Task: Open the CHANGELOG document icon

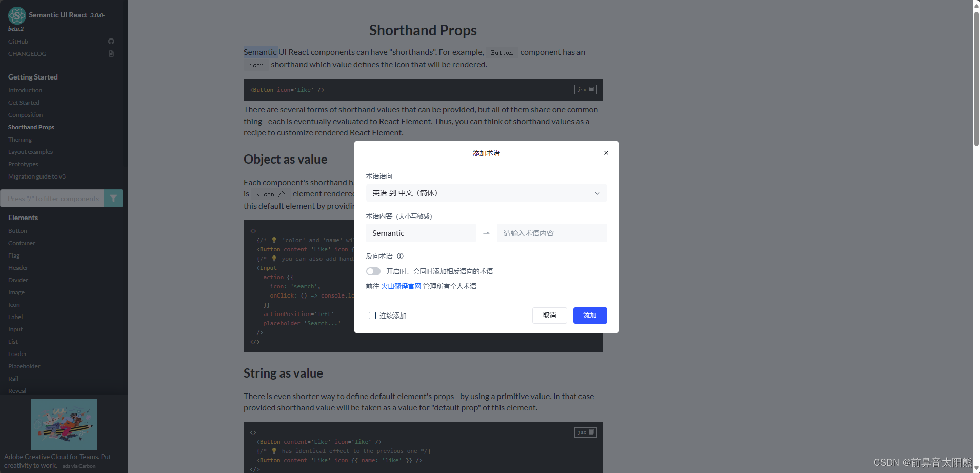Action: (111, 53)
